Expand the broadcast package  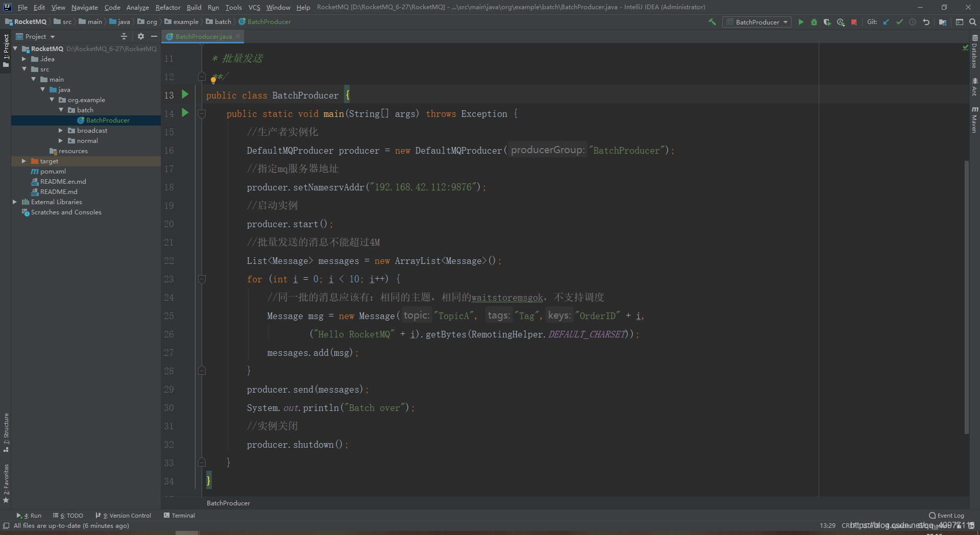click(61, 130)
